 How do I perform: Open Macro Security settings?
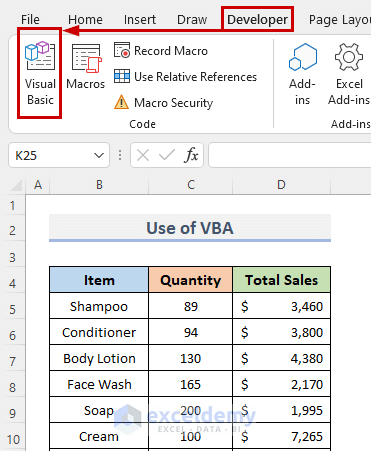click(163, 103)
